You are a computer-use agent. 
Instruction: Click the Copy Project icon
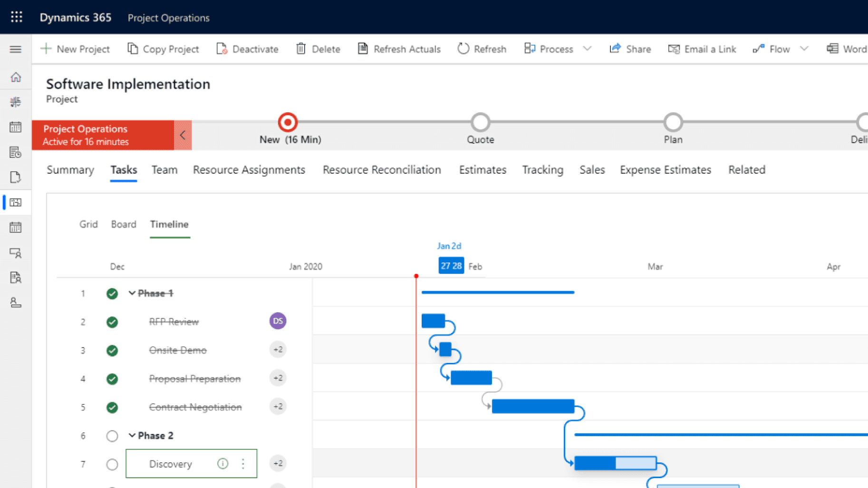[133, 49]
